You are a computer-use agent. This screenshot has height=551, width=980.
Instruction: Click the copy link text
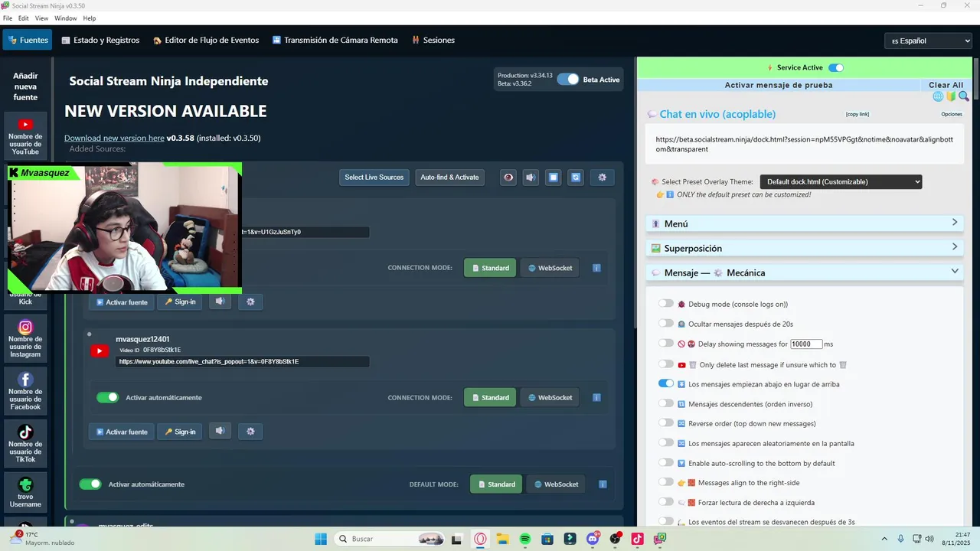tap(857, 114)
